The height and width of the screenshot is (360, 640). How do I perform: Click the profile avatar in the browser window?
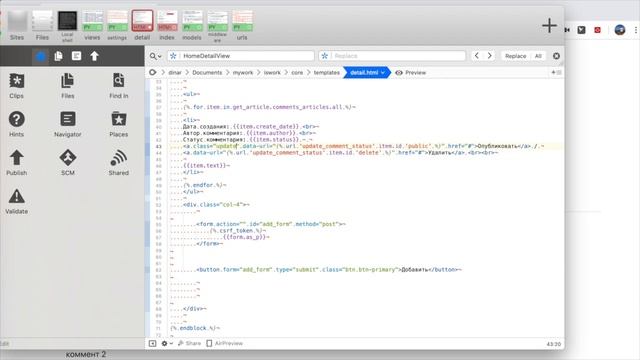pyautogui.click(x=620, y=30)
